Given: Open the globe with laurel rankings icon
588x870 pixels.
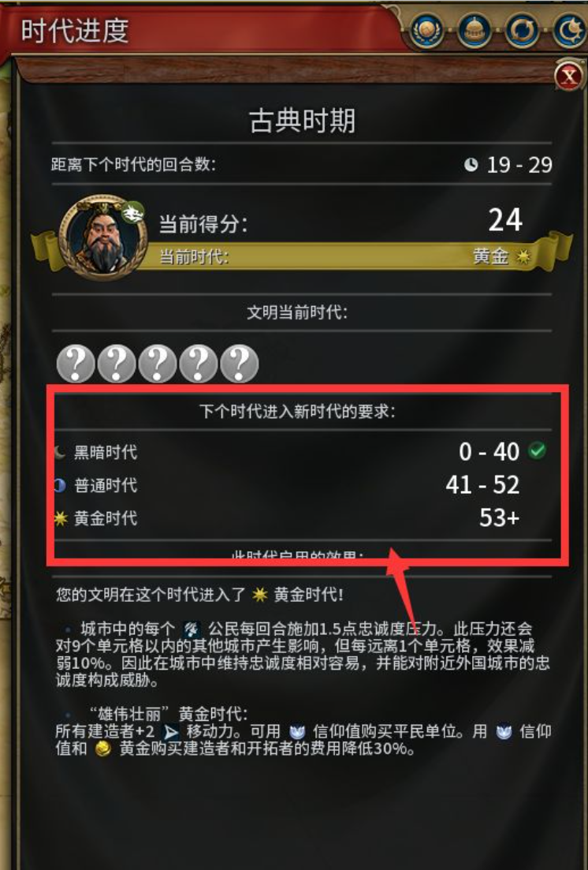Looking at the screenshot, I should click(426, 29).
